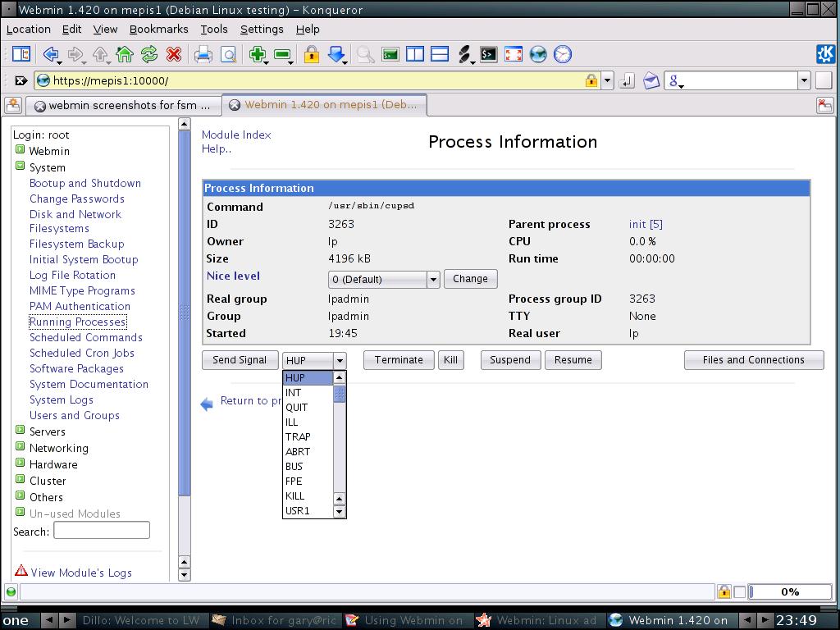Screen dimensions: 840x630
Task: Open the Nice level dropdown
Action: tap(384, 279)
